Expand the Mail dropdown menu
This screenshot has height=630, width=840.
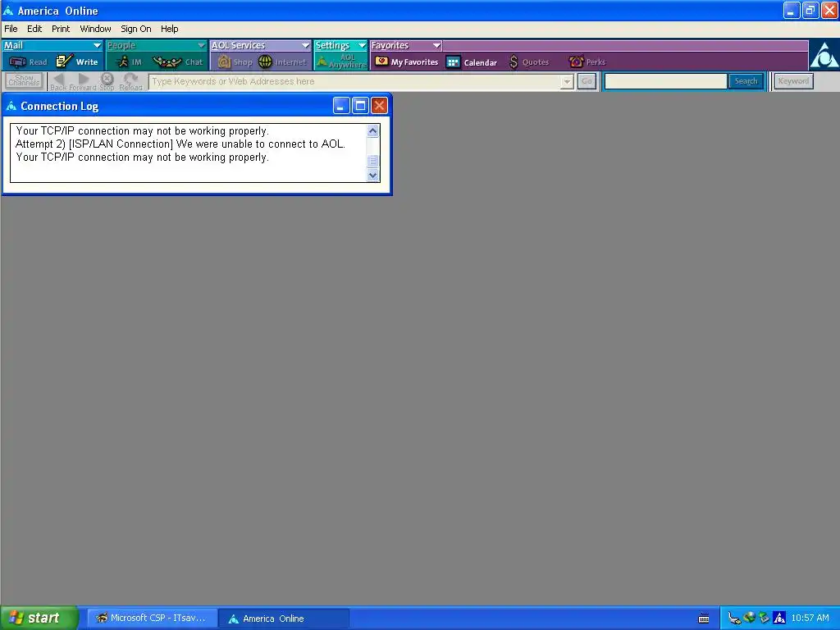[x=97, y=46]
